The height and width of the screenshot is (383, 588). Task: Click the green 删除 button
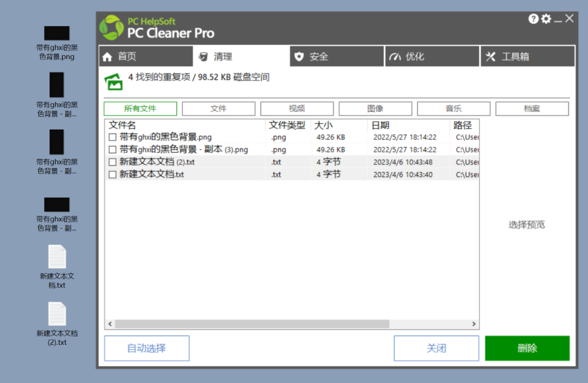point(527,348)
